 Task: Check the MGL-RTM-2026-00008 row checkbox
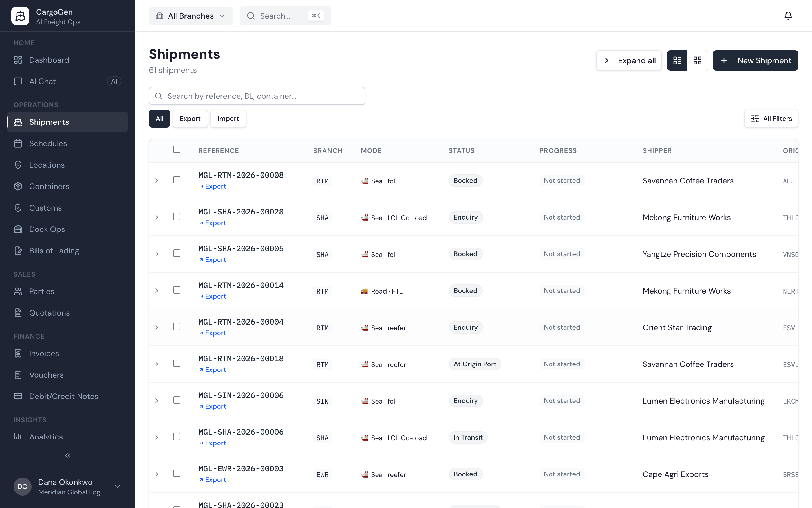click(177, 180)
